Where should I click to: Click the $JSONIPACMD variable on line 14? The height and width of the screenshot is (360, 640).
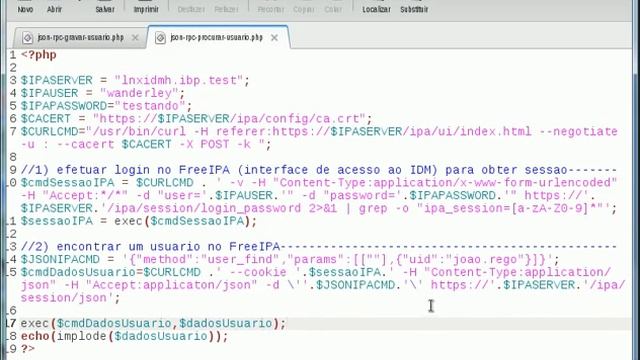tap(60, 259)
